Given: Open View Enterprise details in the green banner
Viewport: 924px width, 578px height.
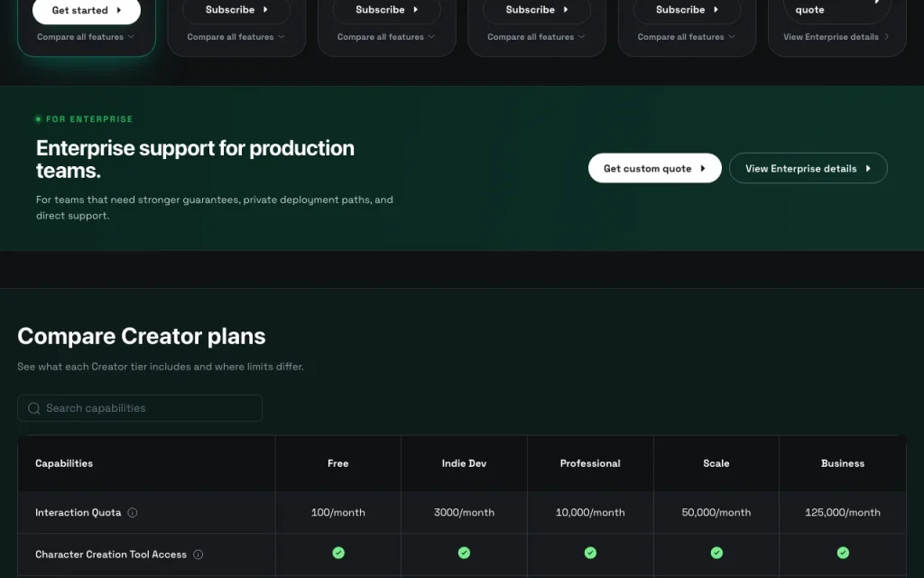Looking at the screenshot, I should (x=808, y=168).
